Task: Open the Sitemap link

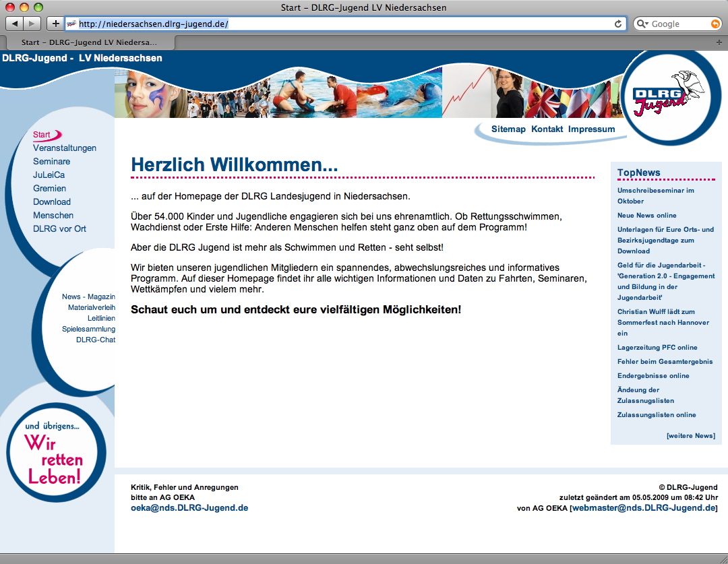Action: coord(508,129)
